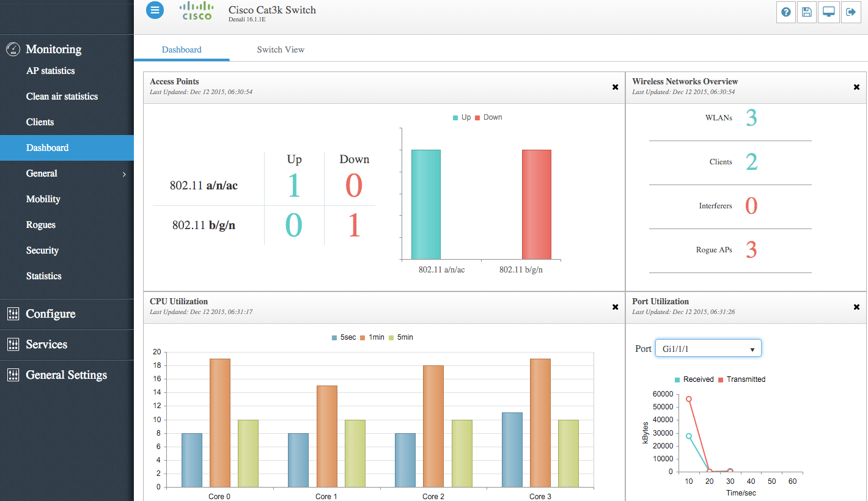Click the Received data point at 10 seconds
The image size is (868, 501).
point(689,436)
